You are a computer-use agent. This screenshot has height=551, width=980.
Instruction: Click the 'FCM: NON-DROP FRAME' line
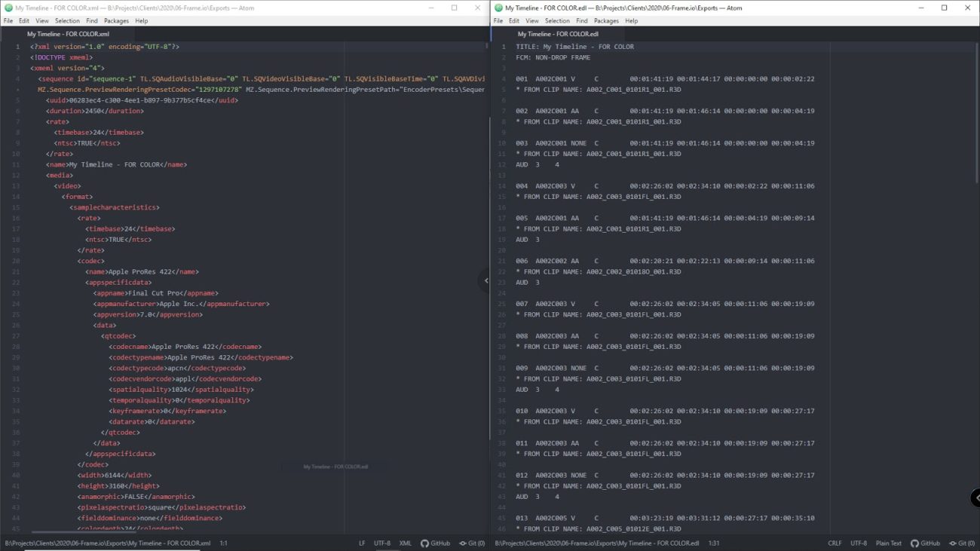point(553,57)
